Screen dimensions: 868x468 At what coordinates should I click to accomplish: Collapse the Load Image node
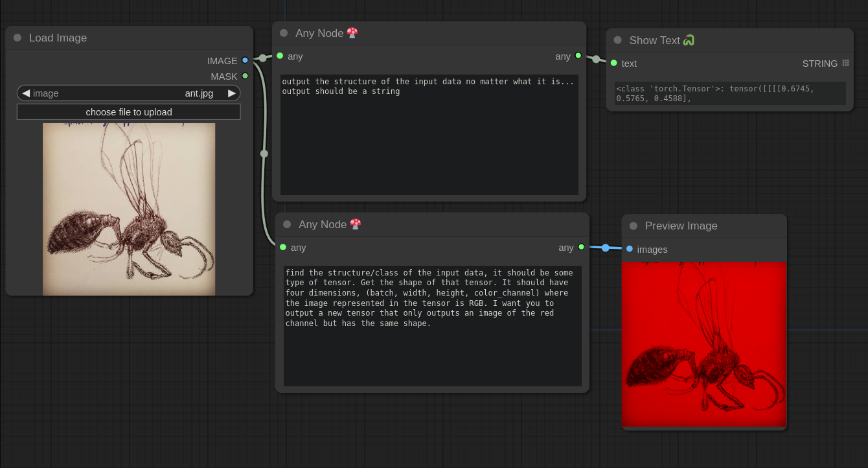pos(17,38)
